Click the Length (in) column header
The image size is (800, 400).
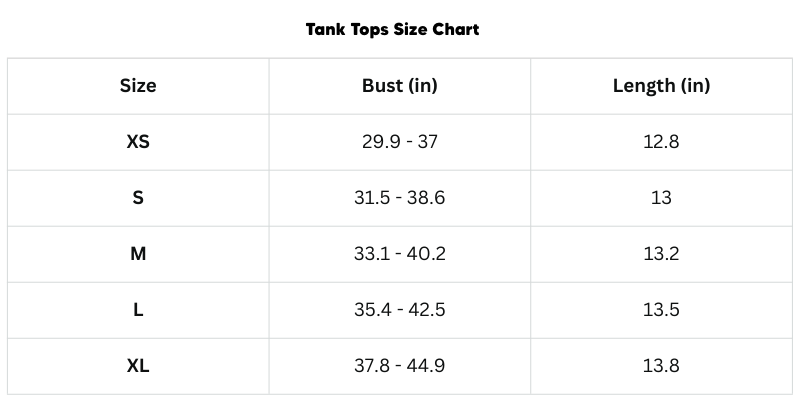pos(661,86)
